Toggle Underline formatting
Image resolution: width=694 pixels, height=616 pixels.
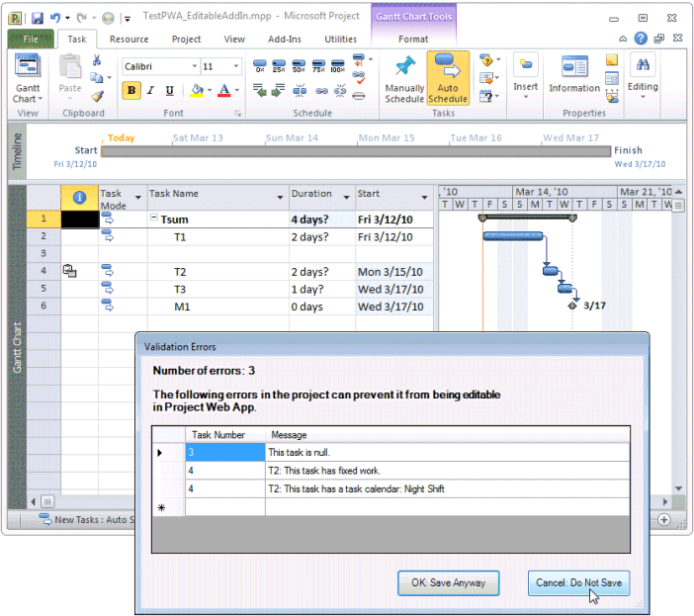169,90
